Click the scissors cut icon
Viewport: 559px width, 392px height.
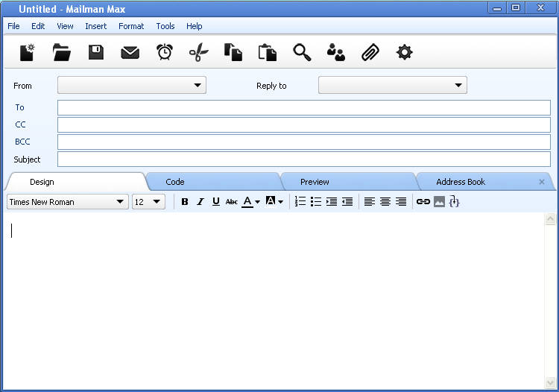coord(199,52)
